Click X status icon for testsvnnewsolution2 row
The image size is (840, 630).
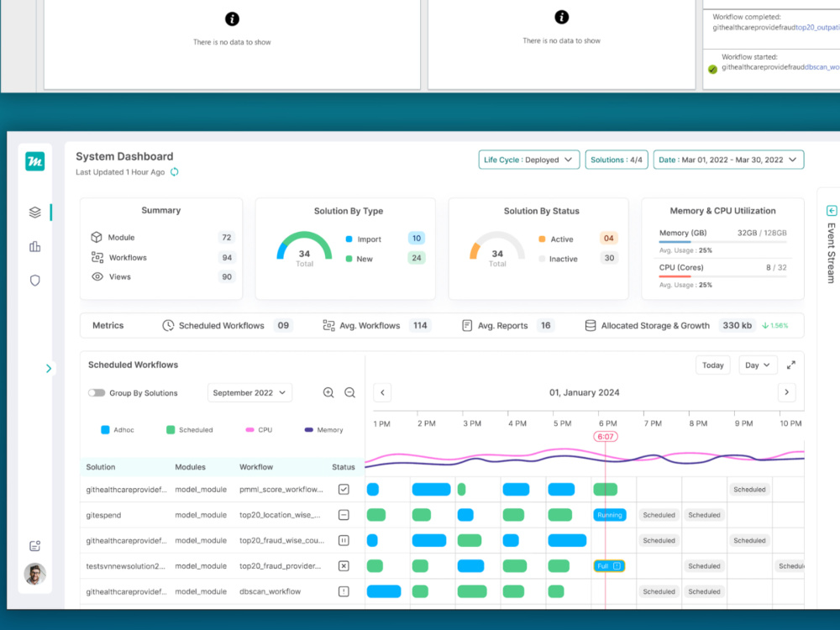344,565
